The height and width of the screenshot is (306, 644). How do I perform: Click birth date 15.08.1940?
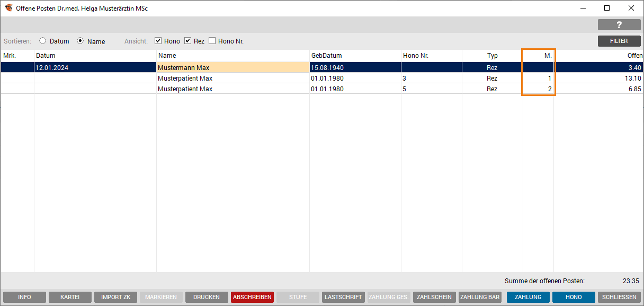coord(355,68)
